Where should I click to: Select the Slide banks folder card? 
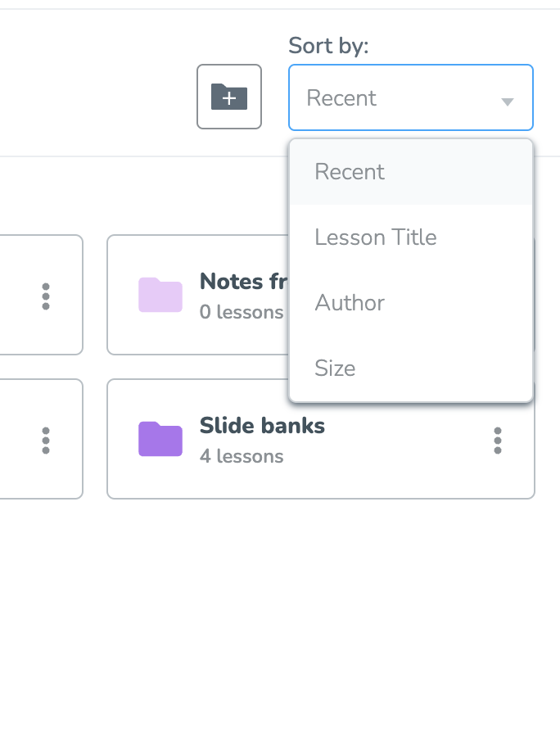click(x=321, y=439)
